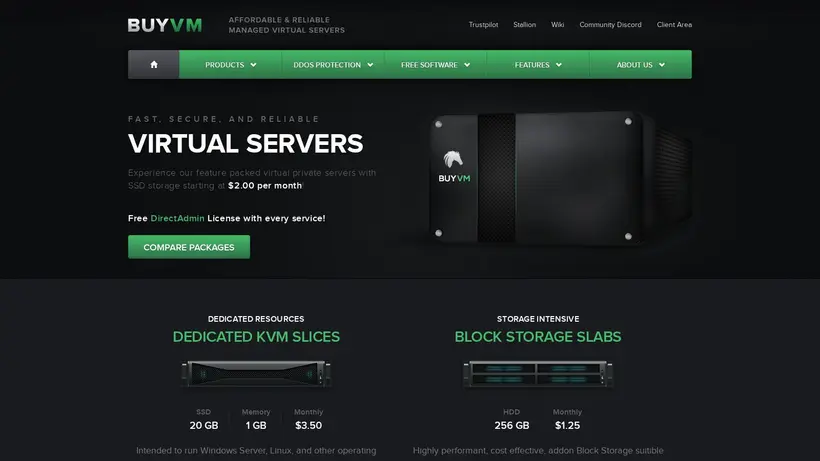Click the '$2.00 per month' text

265,186
